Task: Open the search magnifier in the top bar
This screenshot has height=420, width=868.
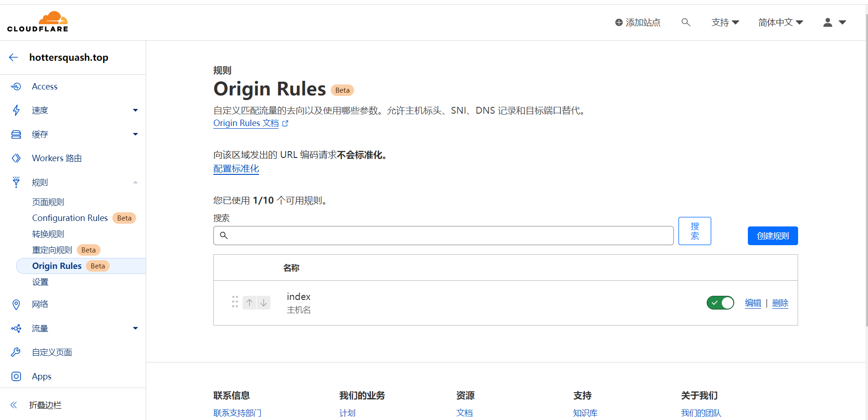Action: [686, 22]
